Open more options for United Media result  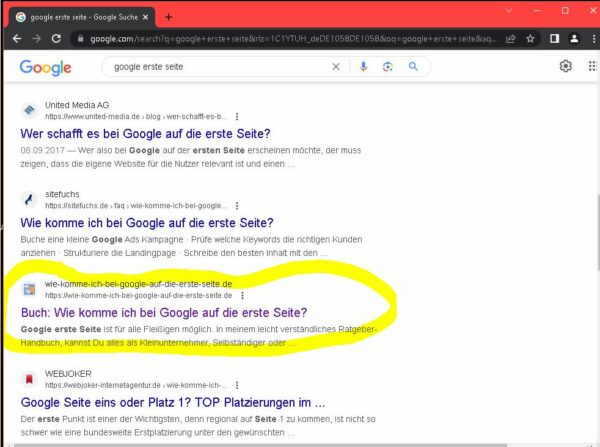[x=237, y=116]
